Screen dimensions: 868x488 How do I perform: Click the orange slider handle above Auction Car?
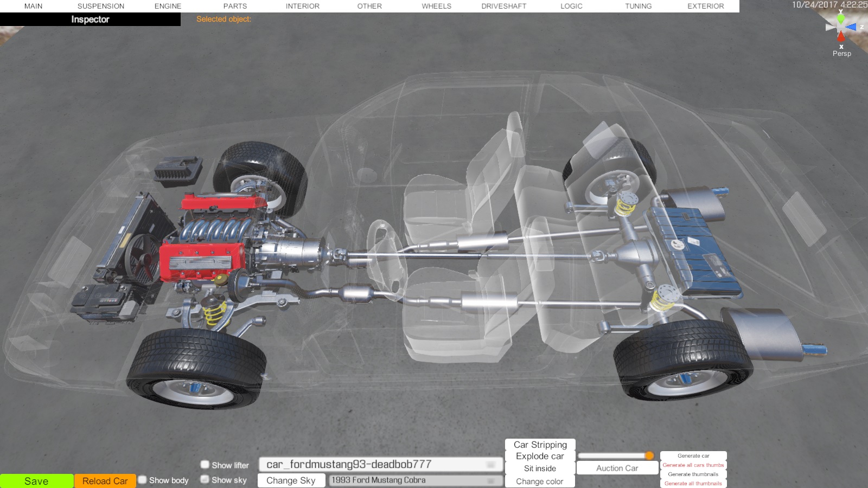[x=649, y=455]
